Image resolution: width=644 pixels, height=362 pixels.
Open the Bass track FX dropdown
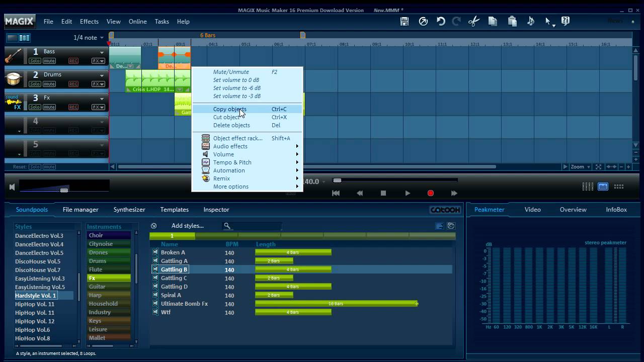98,61
